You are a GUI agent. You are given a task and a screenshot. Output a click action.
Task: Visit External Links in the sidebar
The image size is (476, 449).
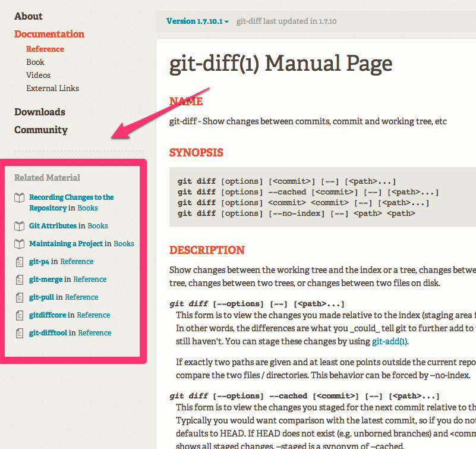pyautogui.click(x=52, y=88)
